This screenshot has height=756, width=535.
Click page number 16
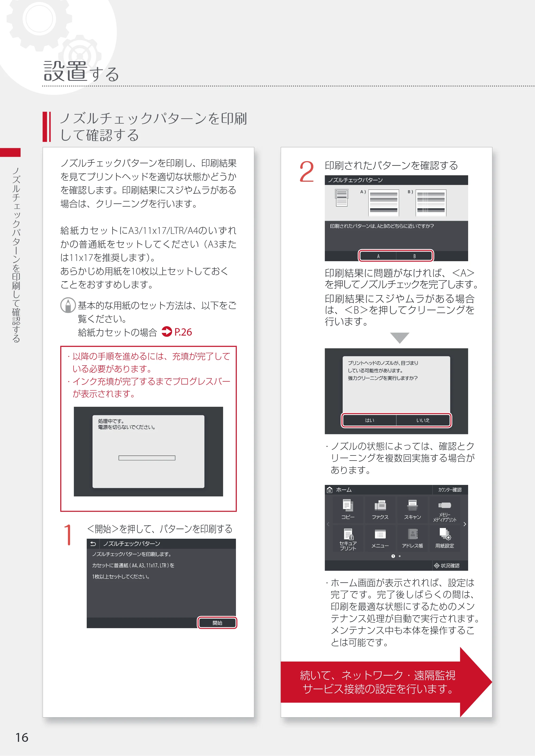(22, 738)
